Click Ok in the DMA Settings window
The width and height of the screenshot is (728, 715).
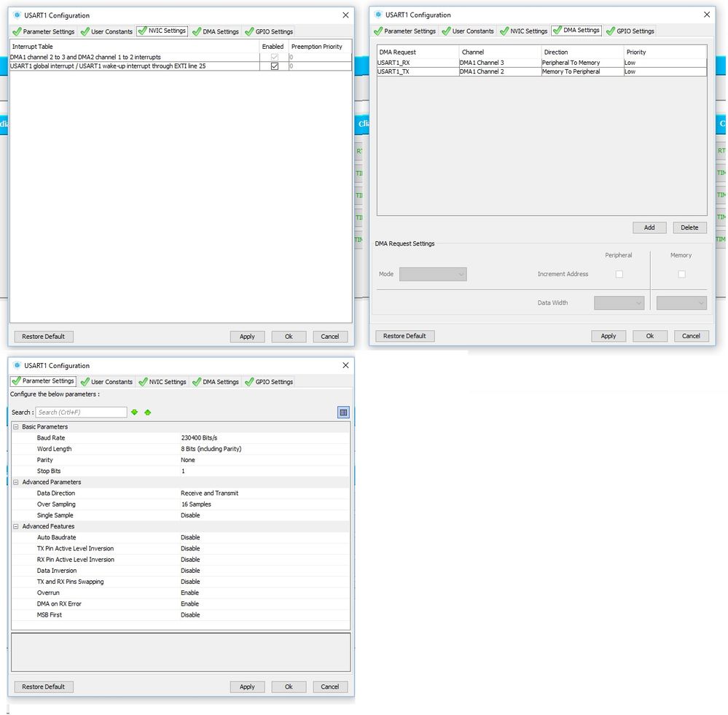[650, 336]
